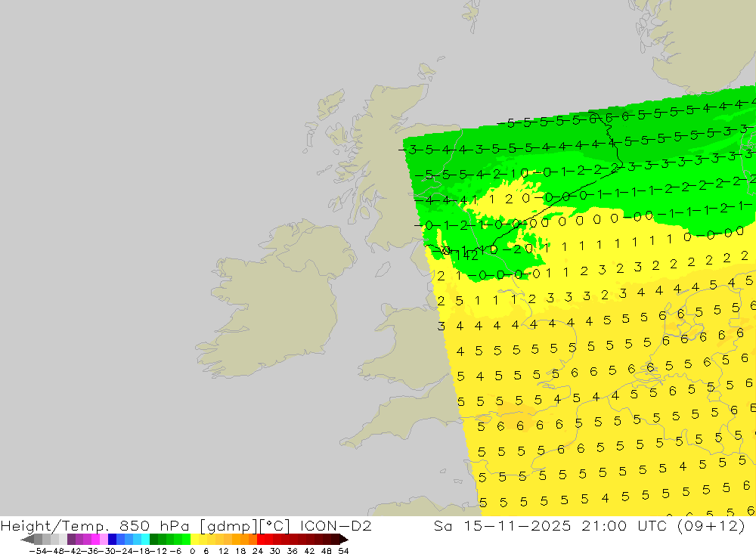
Task: Click the '[gdmp]' unit label
Action: pos(228,526)
